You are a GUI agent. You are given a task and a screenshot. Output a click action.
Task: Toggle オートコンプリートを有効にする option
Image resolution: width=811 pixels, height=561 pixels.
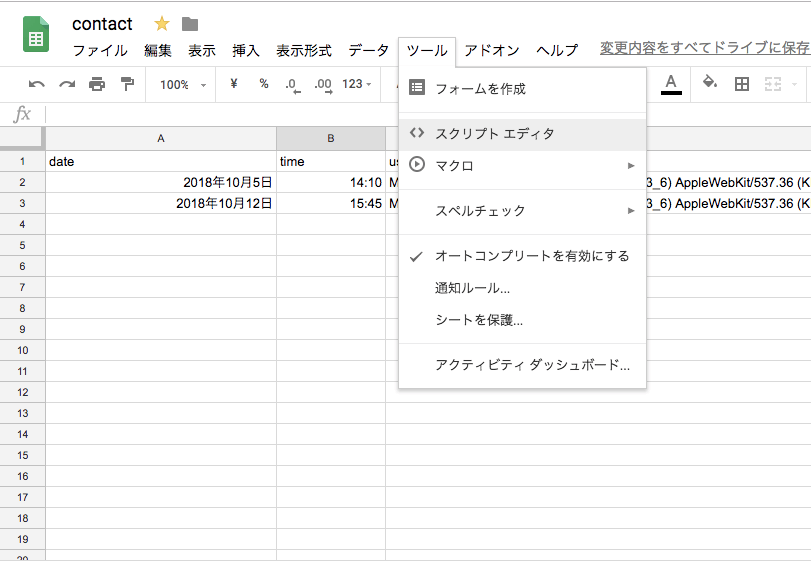532,256
